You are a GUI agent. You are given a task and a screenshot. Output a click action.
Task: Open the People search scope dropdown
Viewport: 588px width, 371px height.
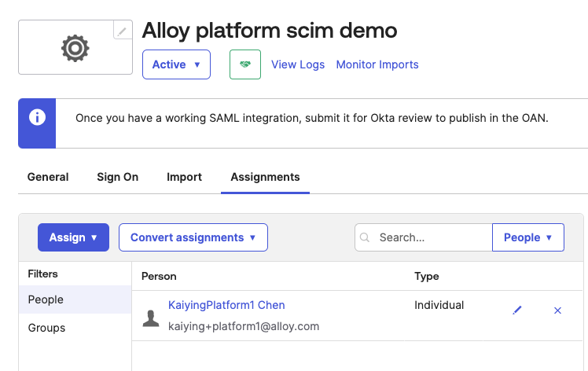(528, 237)
